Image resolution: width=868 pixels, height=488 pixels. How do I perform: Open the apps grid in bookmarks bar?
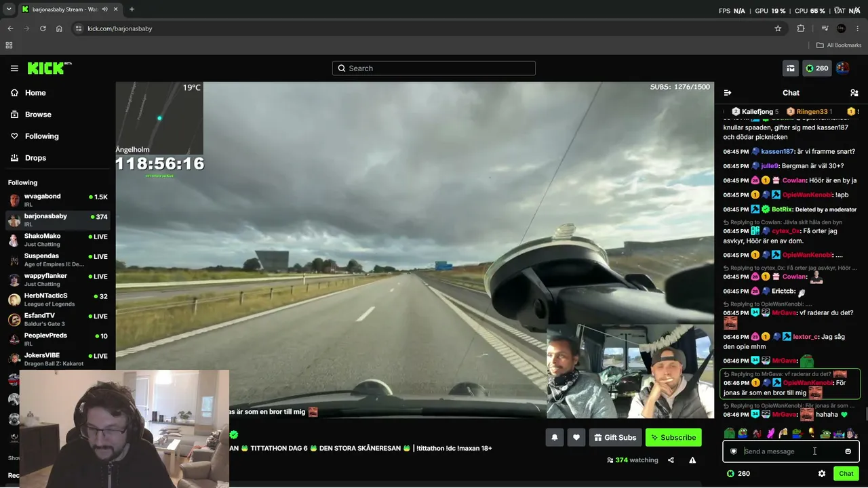point(9,45)
